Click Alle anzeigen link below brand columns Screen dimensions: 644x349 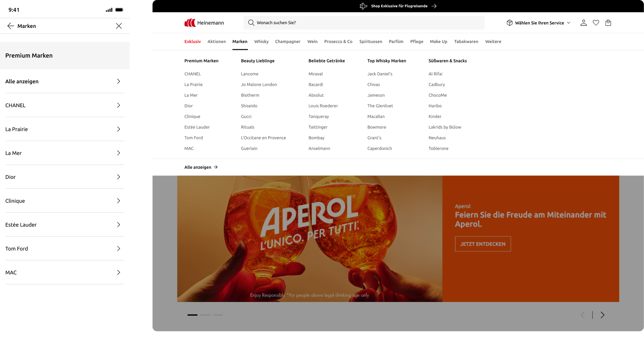pyautogui.click(x=201, y=167)
